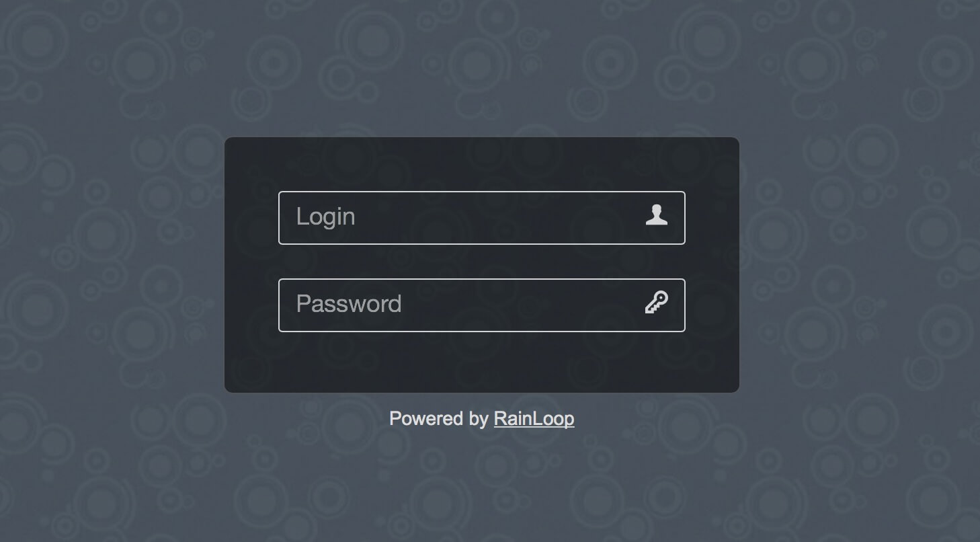Viewport: 980px width, 542px height.
Task: Click the key icon in Password field
Action: coord(657,303)
